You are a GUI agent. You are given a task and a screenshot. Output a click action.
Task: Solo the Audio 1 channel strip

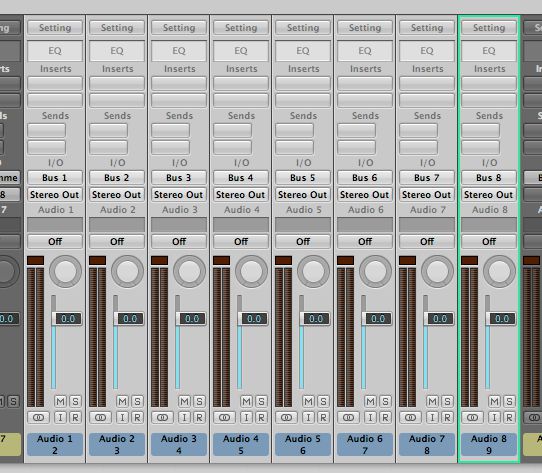point(75,401)
